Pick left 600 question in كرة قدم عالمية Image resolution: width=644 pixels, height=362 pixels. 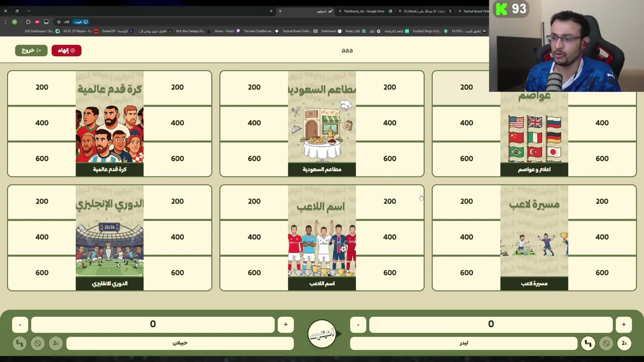(x=42, y=159)
